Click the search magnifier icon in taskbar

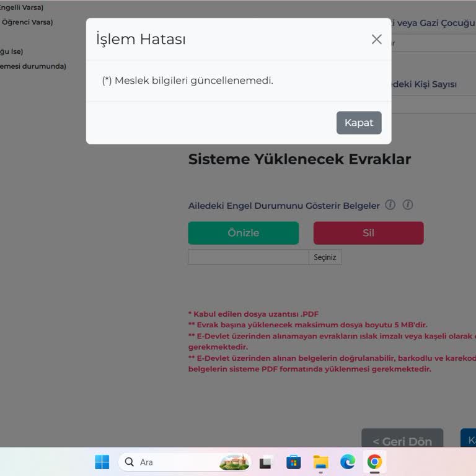click(130, 462)
